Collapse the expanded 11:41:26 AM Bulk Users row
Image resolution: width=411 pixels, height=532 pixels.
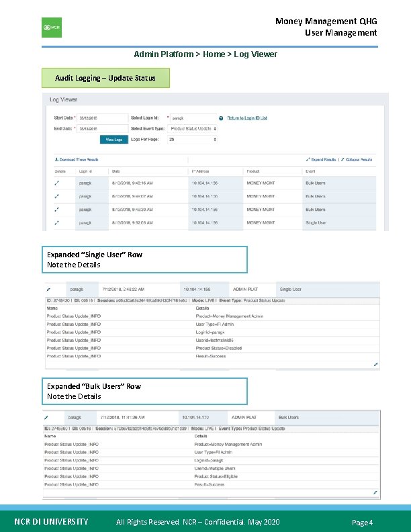point(46,417)
